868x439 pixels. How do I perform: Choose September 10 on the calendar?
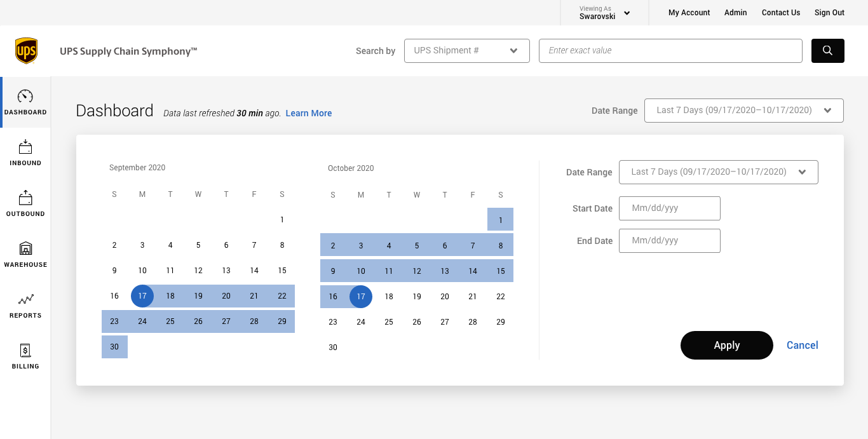[142, 271]
